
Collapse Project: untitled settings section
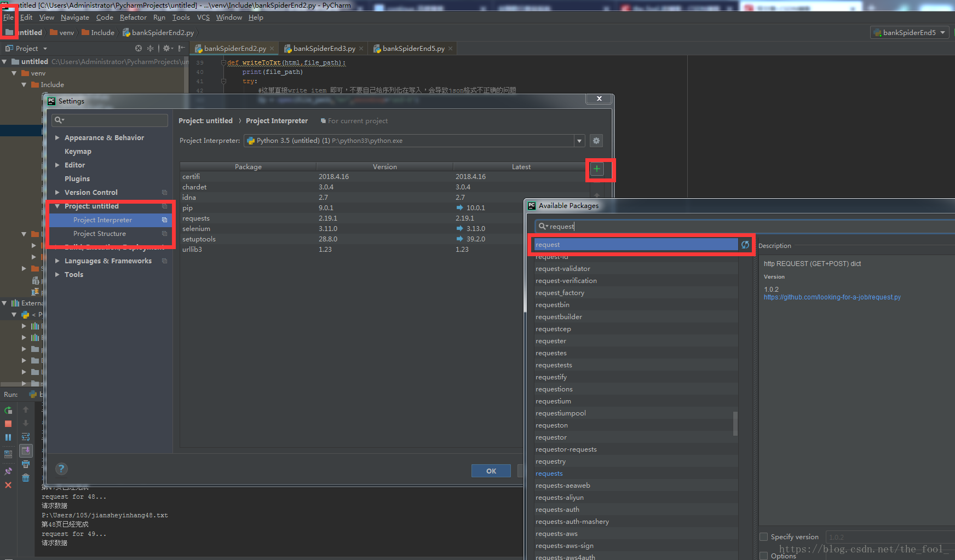(57, 206)
